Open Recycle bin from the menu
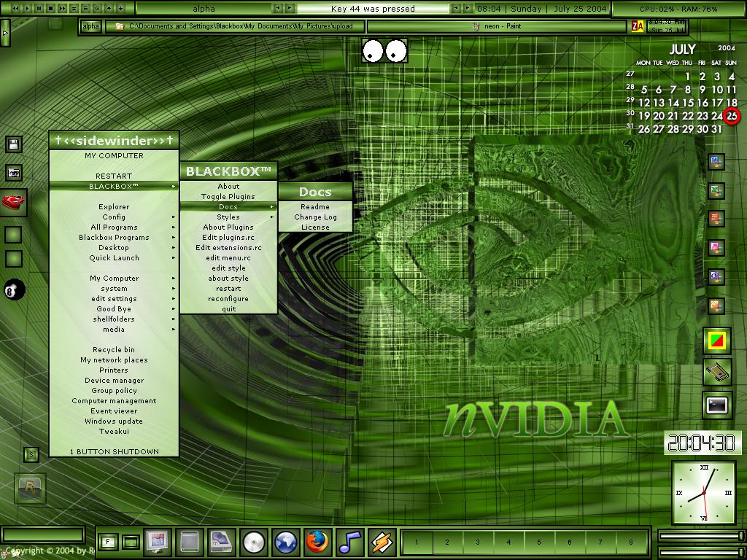The height and width of the screenshot is (560, 747). [114, 349]
